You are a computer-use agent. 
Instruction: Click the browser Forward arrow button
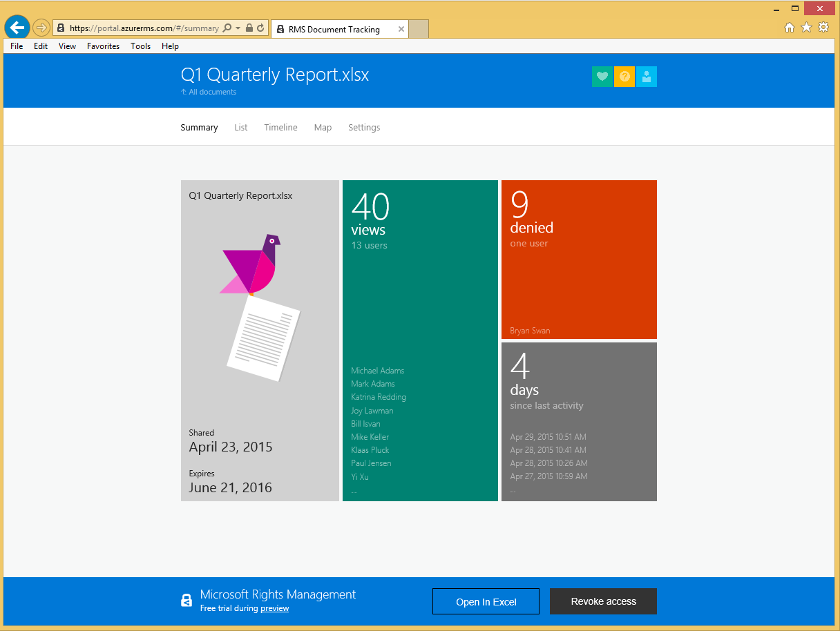click(x=41, y=28)
